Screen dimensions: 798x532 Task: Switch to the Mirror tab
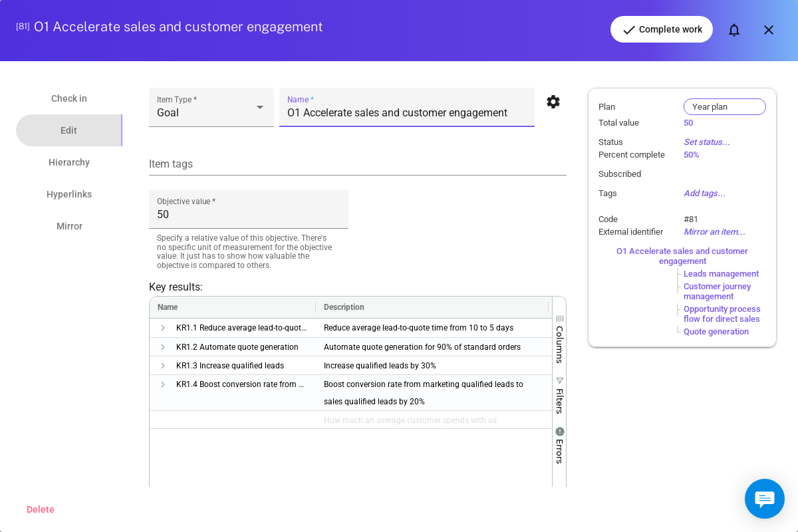coord(69,226)
